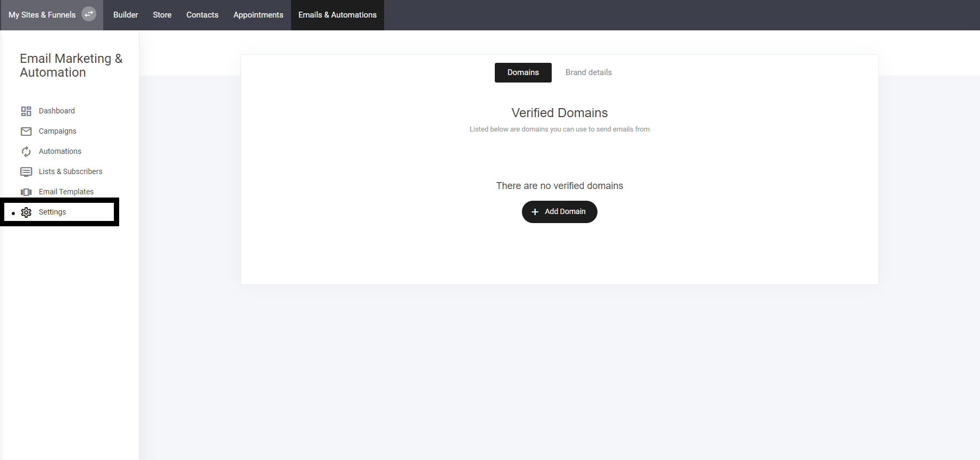Open the Campaigns sidebar link
This screenshot has width=980, height=460.
[57, 131]
